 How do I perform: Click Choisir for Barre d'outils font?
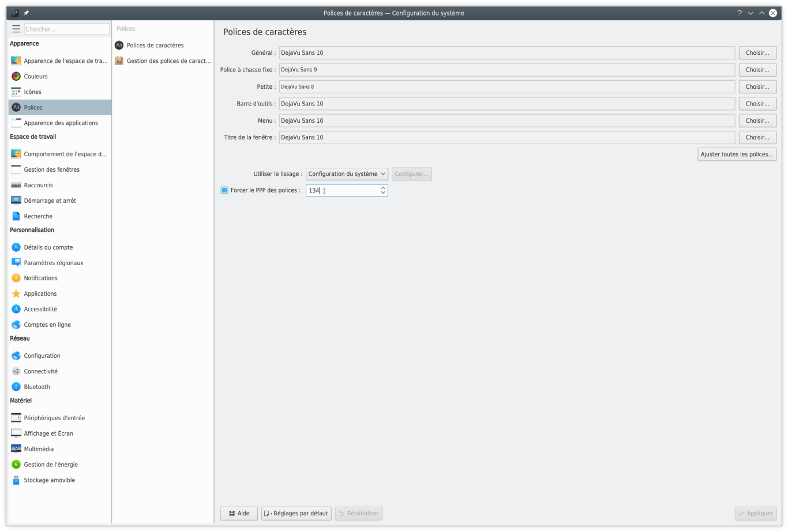pyautogui.click(x=757, y=104)
